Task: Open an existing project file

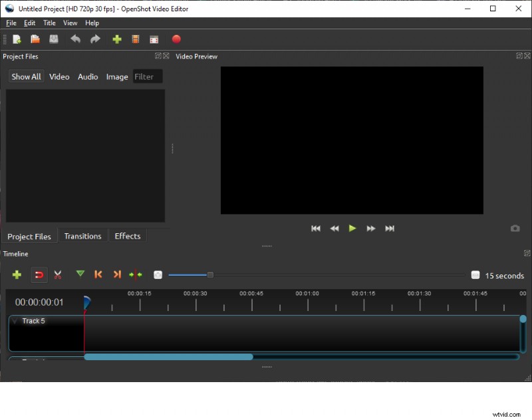Action: click(x=35, y=39)
